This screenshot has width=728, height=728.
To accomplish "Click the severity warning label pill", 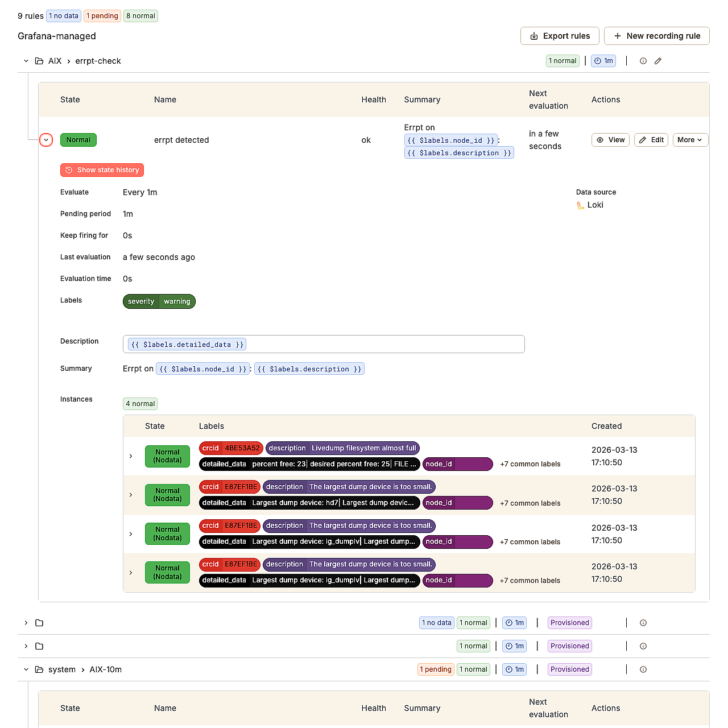I will pyautogui.click(x=159, y=301).
